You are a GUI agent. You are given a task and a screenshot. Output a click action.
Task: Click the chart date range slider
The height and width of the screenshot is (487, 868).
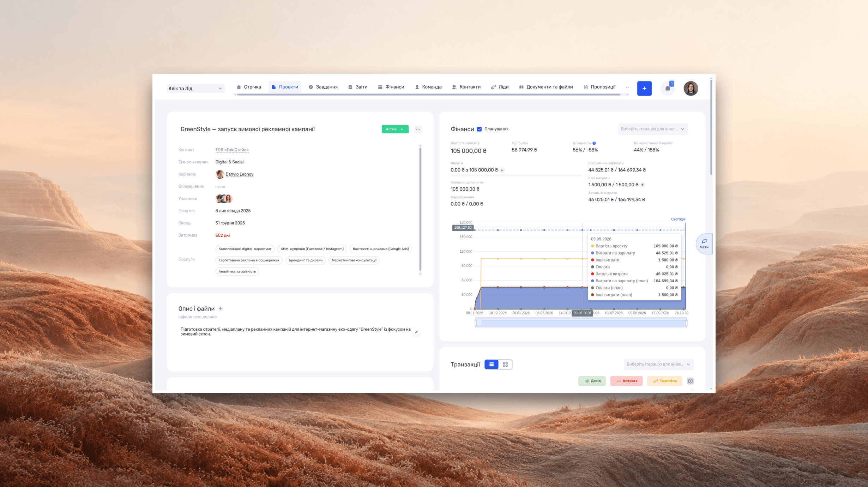point(581,323)
